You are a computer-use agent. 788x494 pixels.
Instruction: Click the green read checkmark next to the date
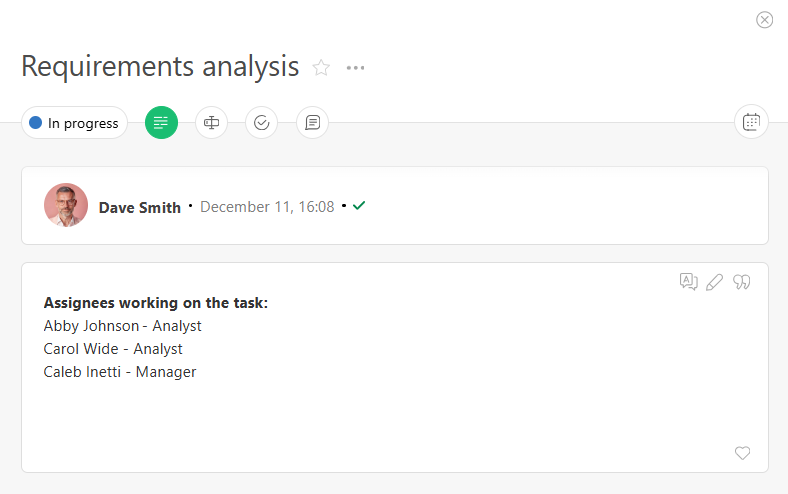[x=359, y=206]
